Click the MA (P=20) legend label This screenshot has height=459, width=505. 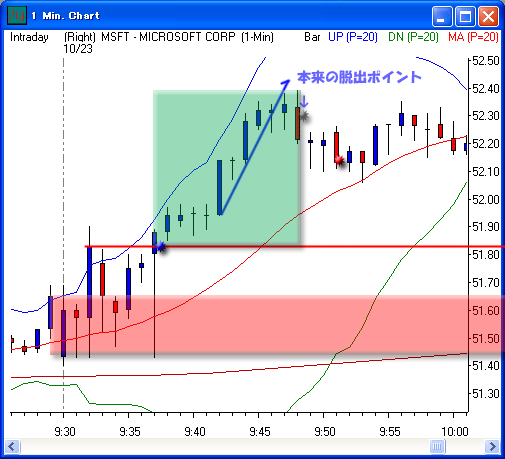[473, 37]
